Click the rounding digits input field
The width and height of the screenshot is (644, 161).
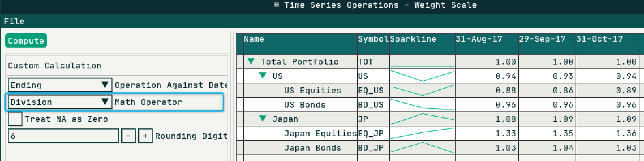63,136
